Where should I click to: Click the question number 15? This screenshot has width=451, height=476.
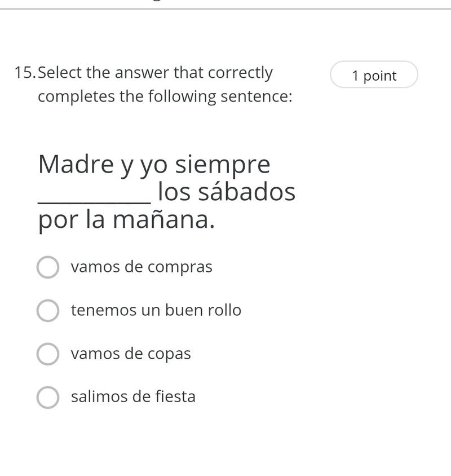pyautogui.click(x=25, y=73)
